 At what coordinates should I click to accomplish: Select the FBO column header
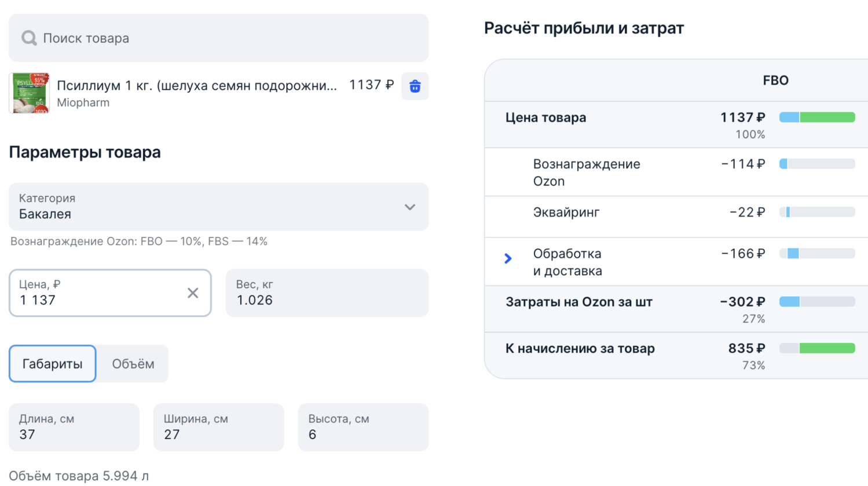775,81
